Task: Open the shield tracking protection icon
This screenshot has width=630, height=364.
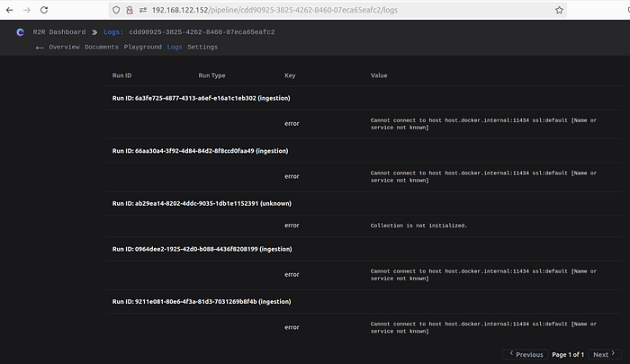Action: point(116,10)
